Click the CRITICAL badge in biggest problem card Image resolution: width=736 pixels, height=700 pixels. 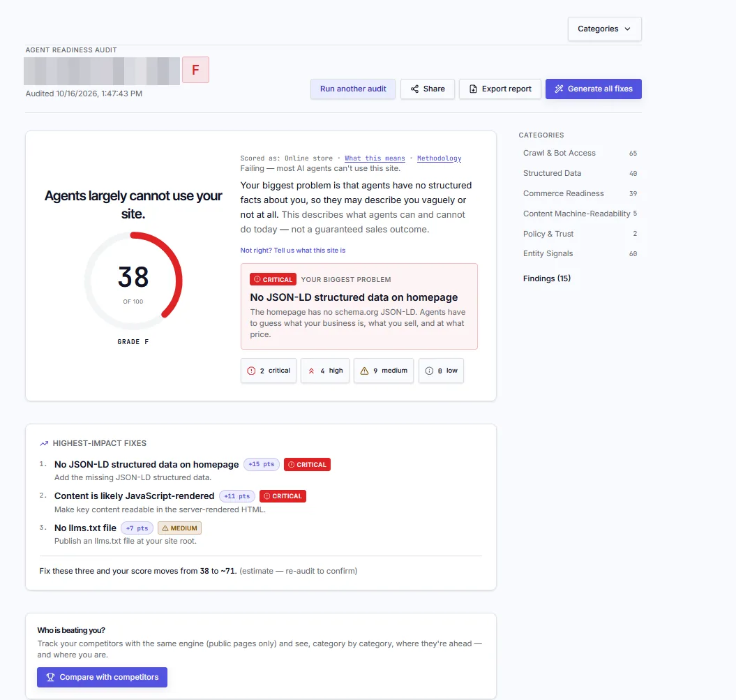(x=273, y=279)
